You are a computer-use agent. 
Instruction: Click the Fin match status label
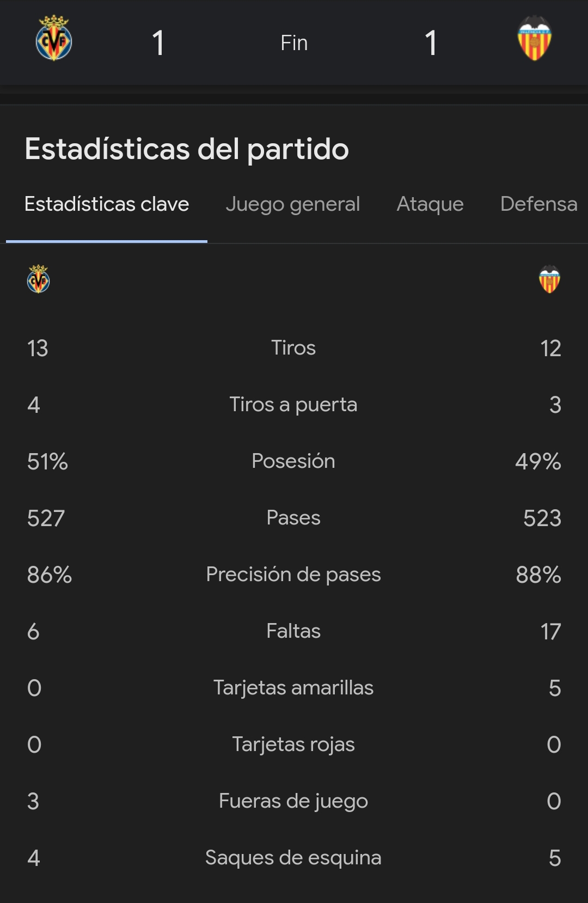click(294, 43)
